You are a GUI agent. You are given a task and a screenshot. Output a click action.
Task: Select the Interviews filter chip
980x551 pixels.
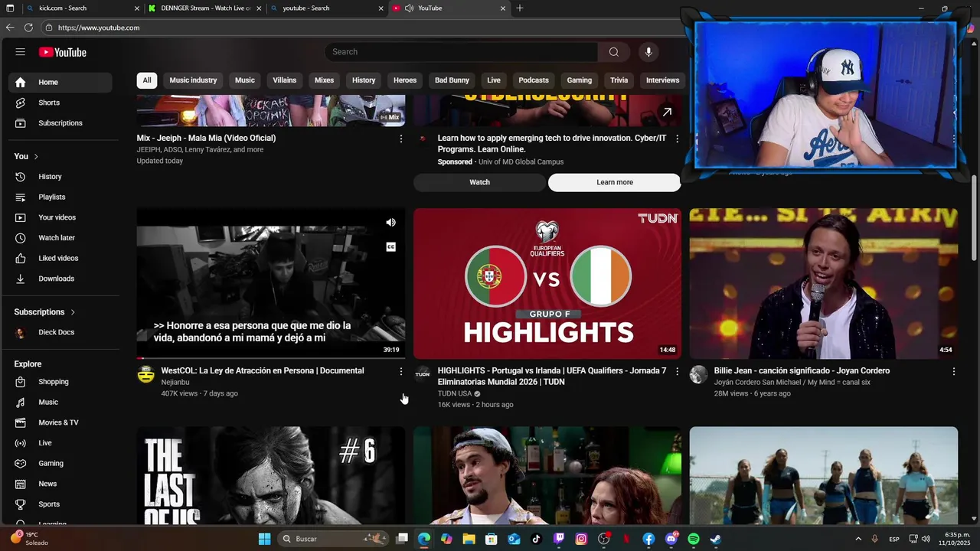[662, 80]
